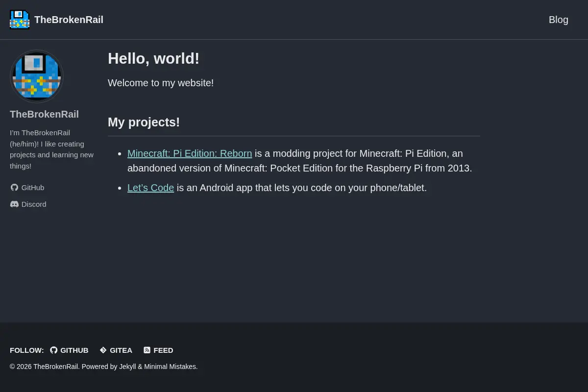Screen dimensions: 588x392
Task: Follow the sidebar GitHub text link
Action: click(x=33, y=188)
